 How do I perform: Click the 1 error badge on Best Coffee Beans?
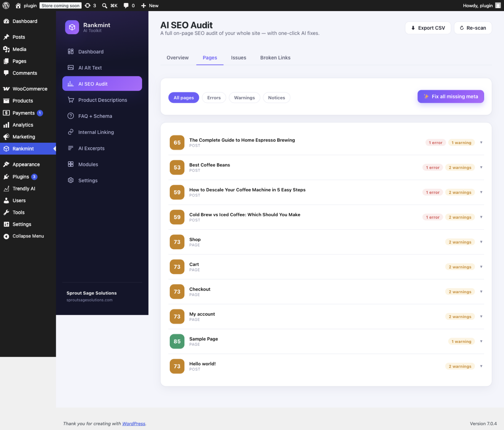[433, 167]
